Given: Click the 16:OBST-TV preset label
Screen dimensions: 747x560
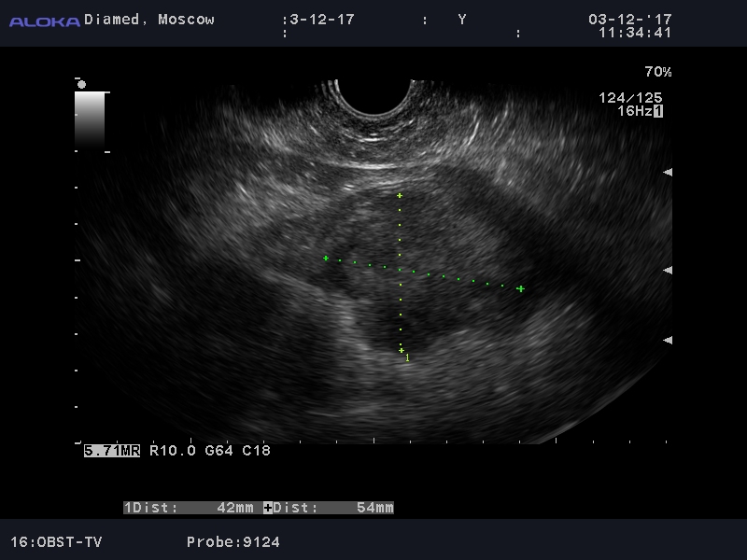Looking at the screenshot, I should tap(56, 542).
